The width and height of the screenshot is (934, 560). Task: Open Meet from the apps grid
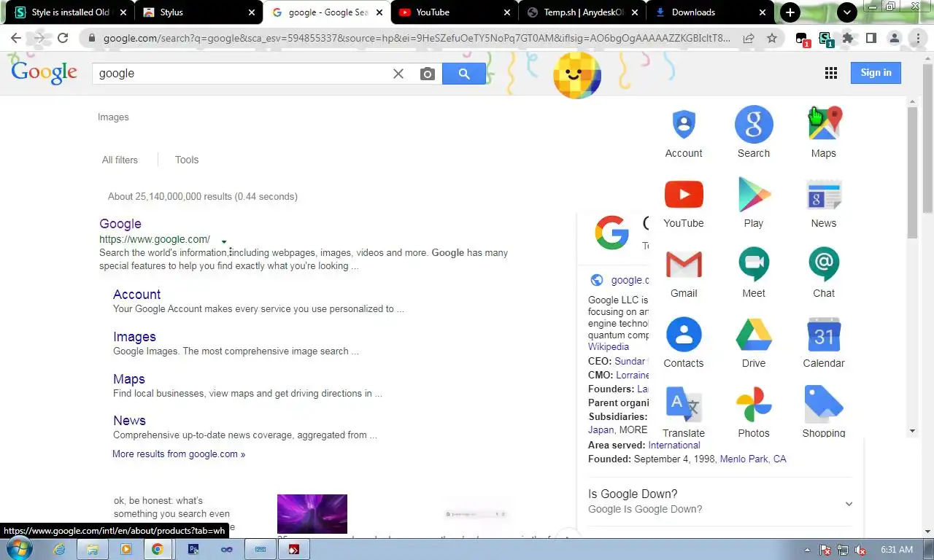tap(754, 265)
